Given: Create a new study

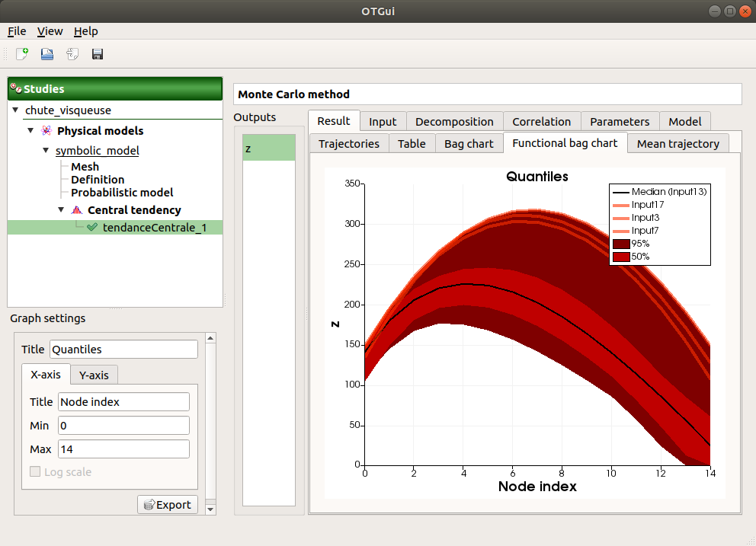Looking at the screenshot, I should click(21, 54).
